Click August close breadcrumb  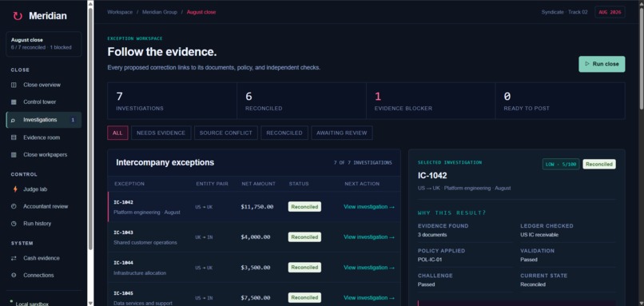click(x=201, y=12)
